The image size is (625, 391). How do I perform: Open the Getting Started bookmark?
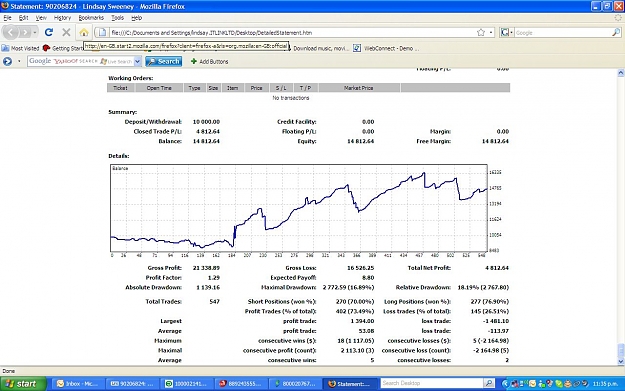[63, 48]
